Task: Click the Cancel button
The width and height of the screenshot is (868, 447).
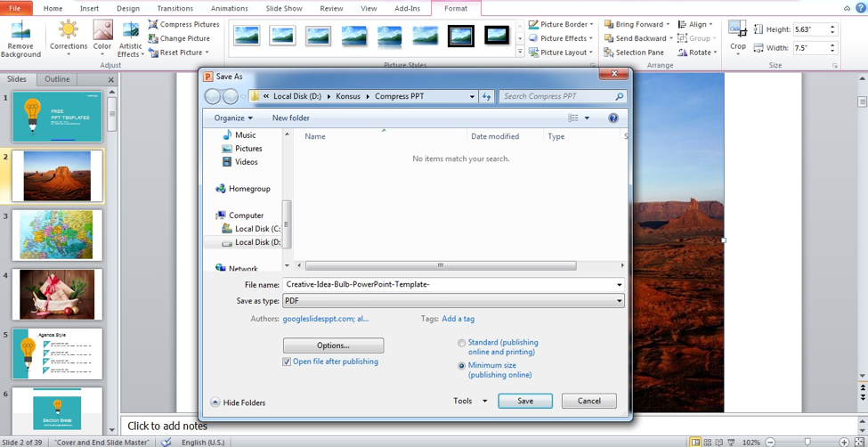Action: [589, 401]
